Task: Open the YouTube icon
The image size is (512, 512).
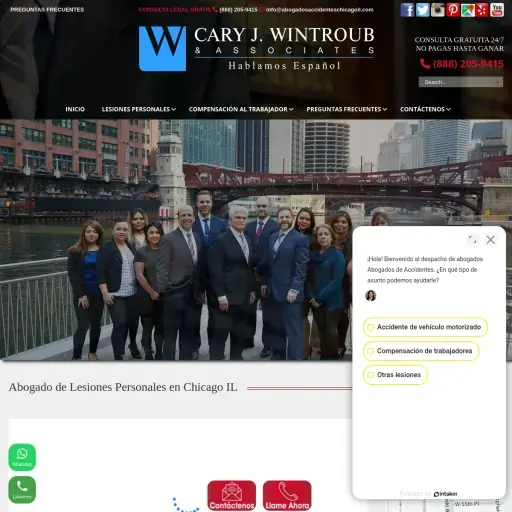Action: point(497,10)
